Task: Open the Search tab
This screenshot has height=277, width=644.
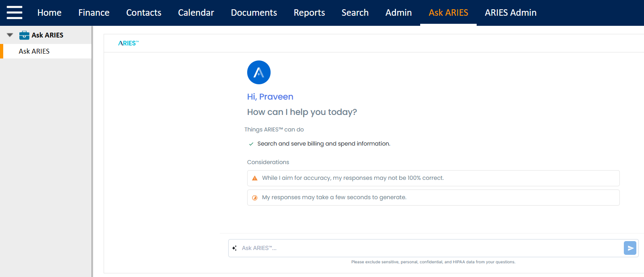Action: 355,12
